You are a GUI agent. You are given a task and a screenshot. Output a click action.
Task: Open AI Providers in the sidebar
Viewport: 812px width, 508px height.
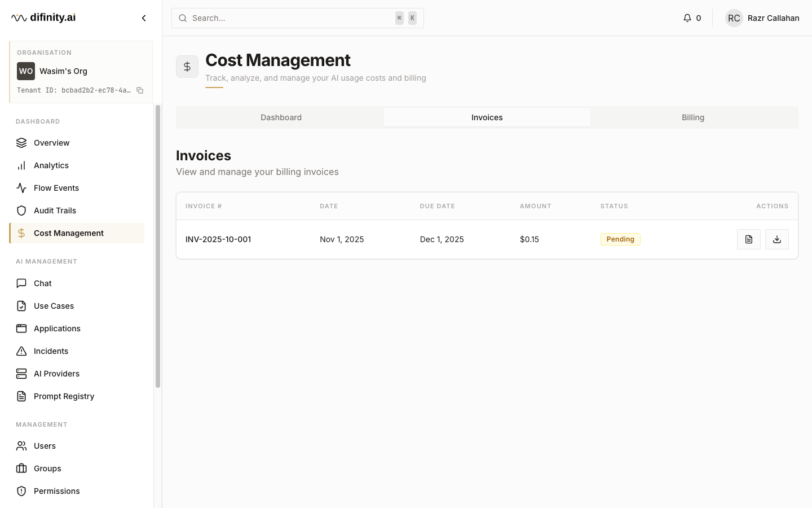point(77,374)
